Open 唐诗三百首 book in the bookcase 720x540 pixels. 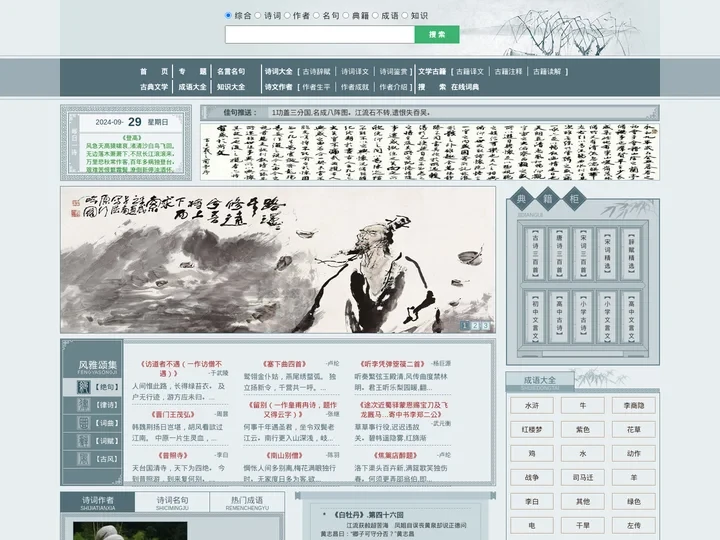pos(559,253)
